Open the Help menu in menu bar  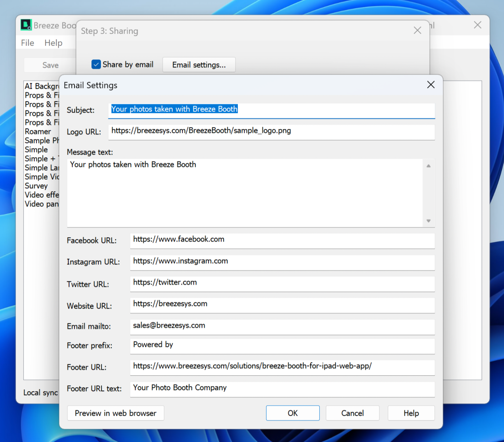tap(53, 43)
